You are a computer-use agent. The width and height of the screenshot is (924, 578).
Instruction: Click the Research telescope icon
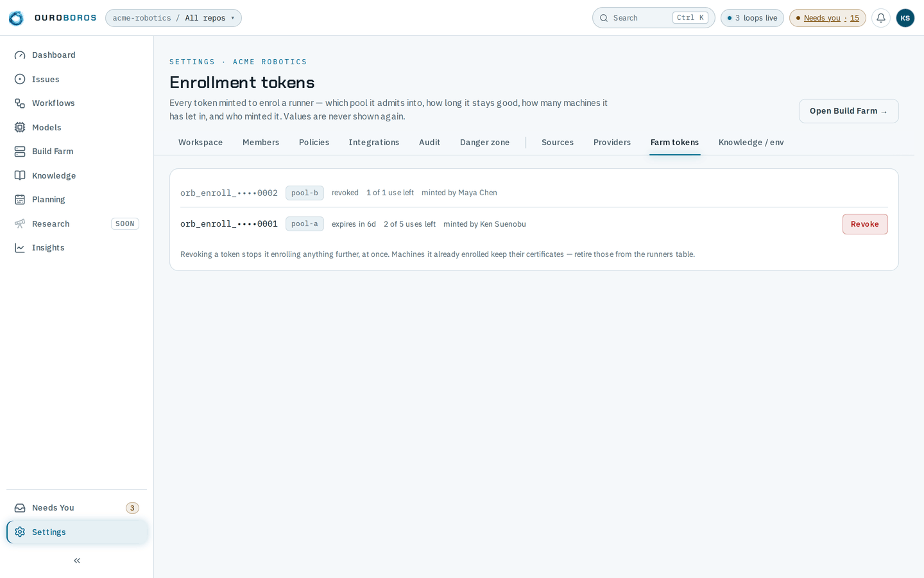(x=20, y=223)
